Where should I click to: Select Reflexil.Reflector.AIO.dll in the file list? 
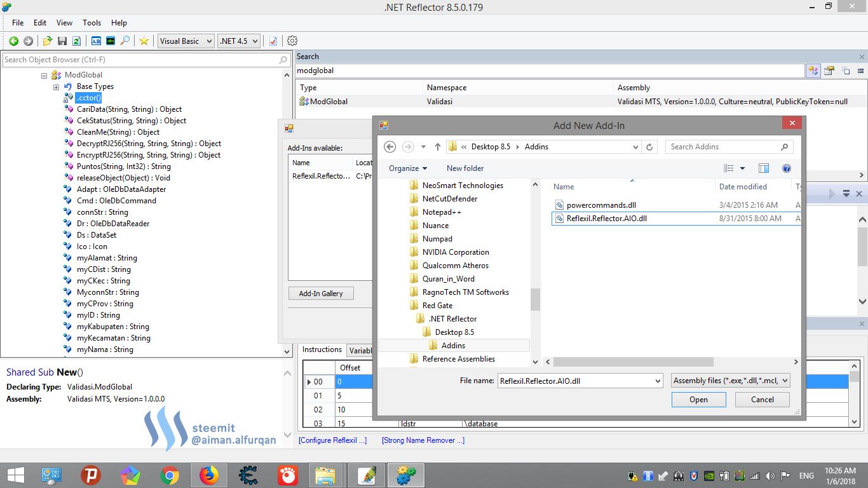coord(607,219)
